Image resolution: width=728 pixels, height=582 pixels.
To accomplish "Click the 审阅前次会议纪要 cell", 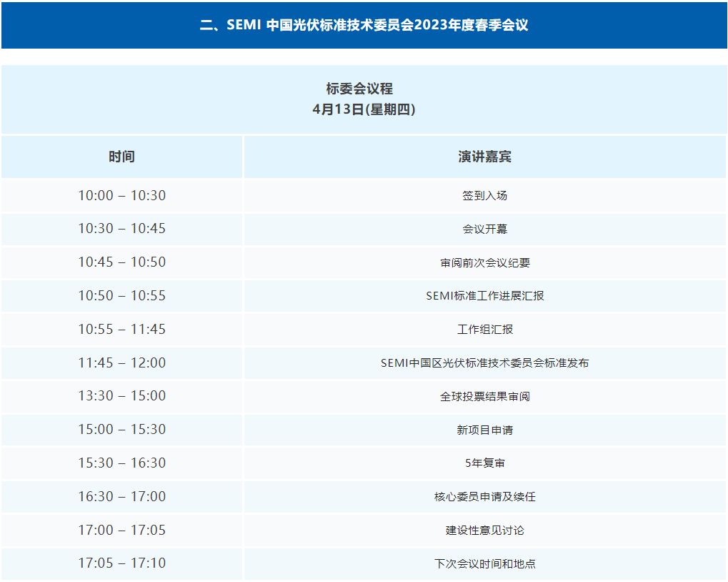I will click(x=484, y=262).
